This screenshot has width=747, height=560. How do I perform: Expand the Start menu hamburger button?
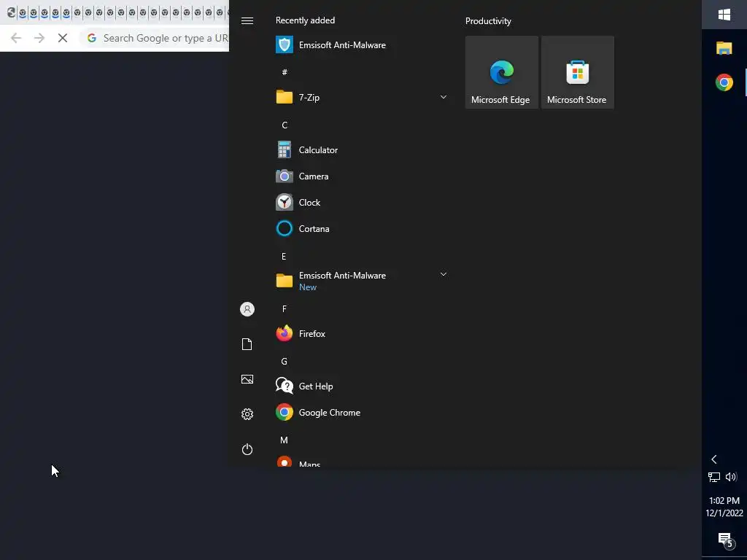coord(247,20)
